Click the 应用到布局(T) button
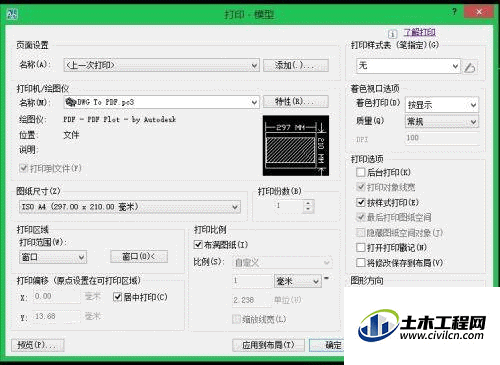500x365 pixels. point(268,345)
